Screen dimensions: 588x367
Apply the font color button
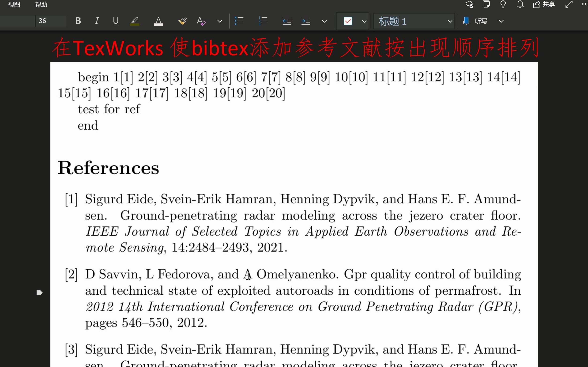pos(158,21)
